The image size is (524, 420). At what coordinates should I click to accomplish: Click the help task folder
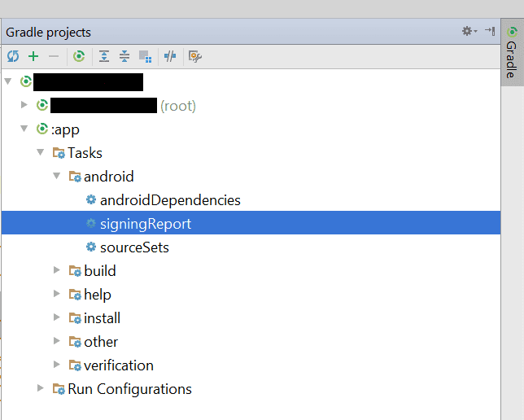pyautogui.click(x=97, y=294)
